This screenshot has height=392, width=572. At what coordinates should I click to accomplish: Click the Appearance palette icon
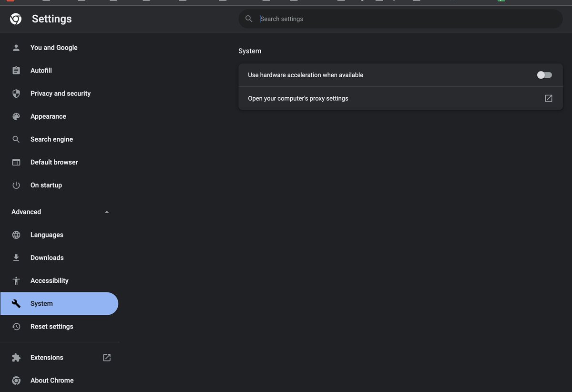point(16,116)
